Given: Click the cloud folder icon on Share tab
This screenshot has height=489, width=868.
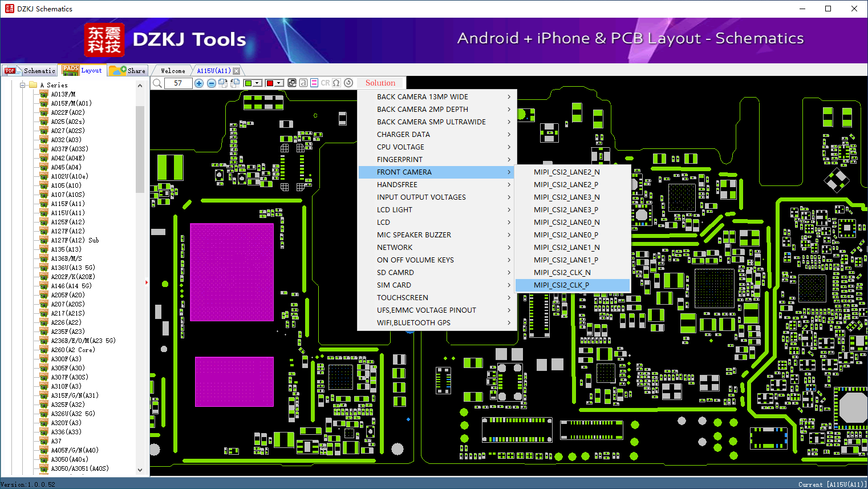Looking at the screenshot, I should point(117,70).
